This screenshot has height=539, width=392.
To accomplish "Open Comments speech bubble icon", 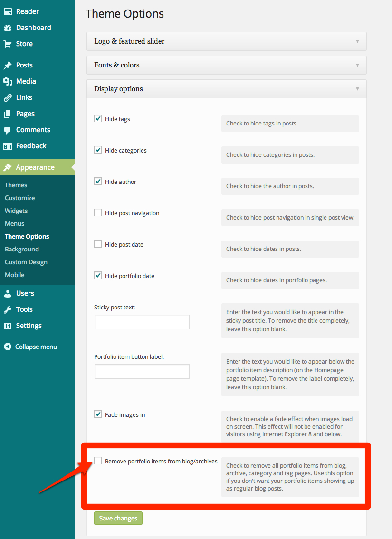I will coord(8,130).
